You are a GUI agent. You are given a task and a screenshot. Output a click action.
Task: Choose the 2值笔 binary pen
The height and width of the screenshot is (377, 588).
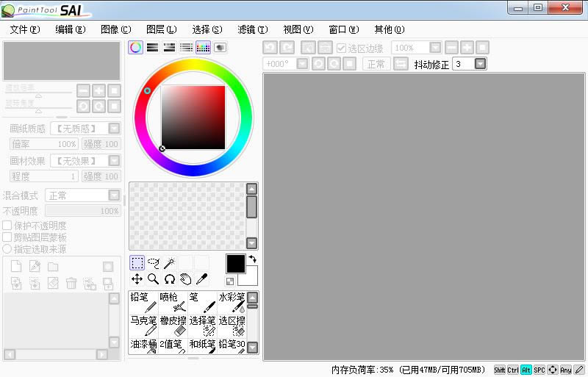(x=173, y=345)
